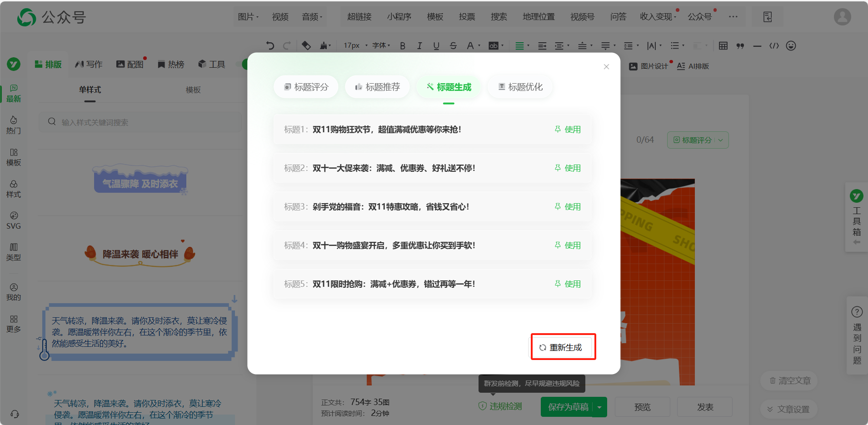
Task: Toggle bold formatting
Action: coord(403,46)
